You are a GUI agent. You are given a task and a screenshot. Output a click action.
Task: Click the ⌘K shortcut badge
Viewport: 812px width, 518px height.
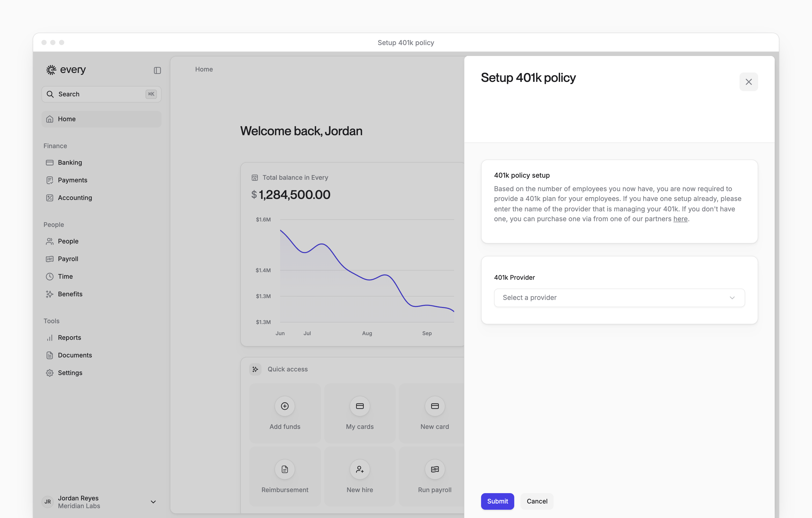[x=151, y=94]
